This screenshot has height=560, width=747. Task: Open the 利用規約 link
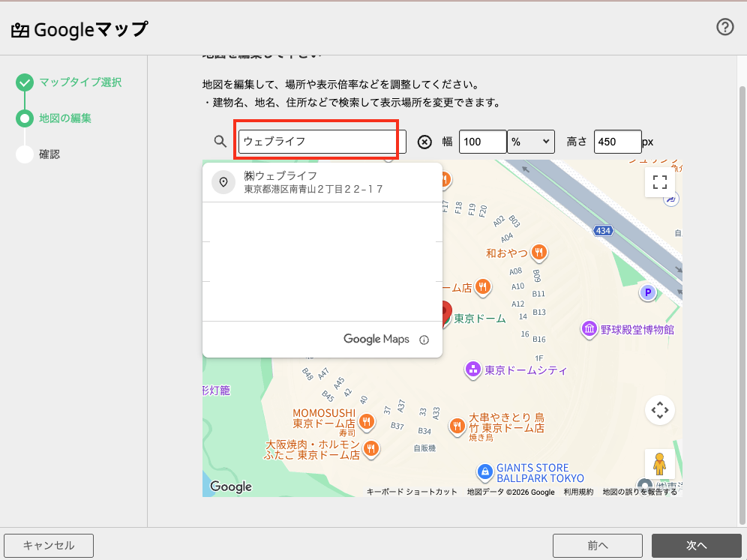click(578, 492)
